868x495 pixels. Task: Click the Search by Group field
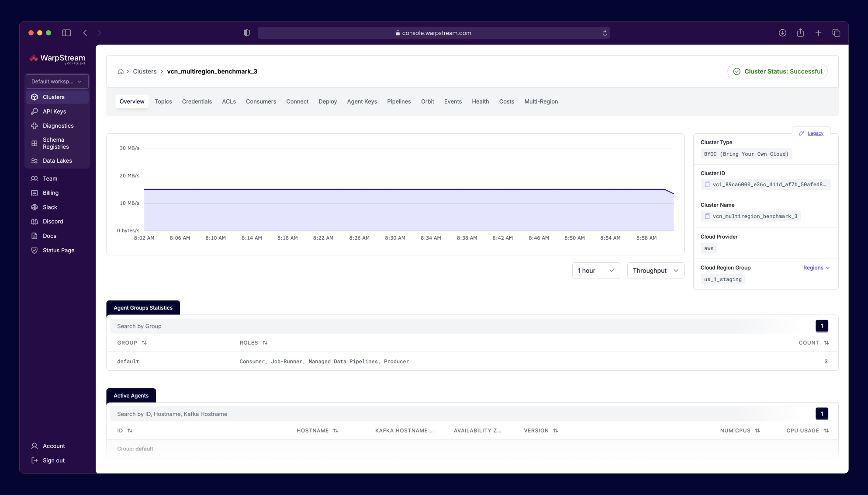(461, 326)
